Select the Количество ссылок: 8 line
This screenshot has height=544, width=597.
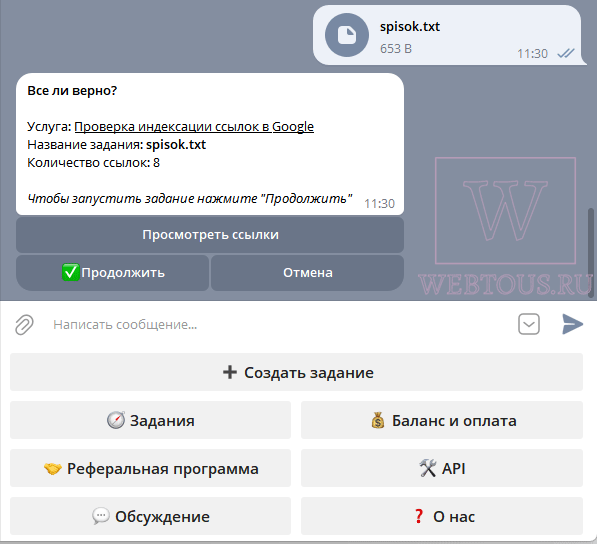93,163
